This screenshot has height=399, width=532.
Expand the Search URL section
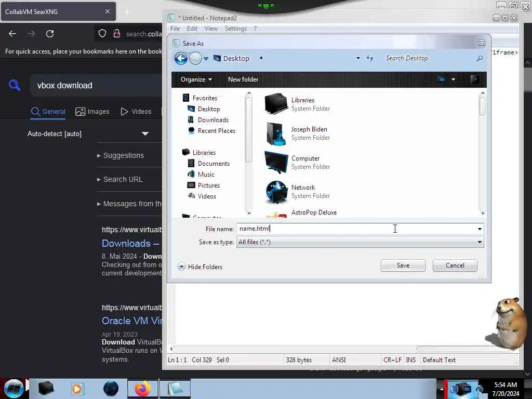(x=120, y=179)
